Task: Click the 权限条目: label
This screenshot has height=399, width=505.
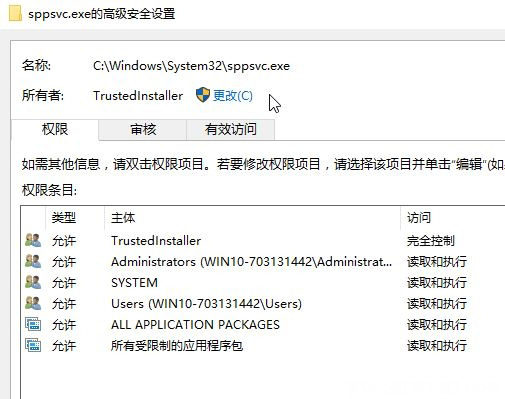Action: [49, 190]
